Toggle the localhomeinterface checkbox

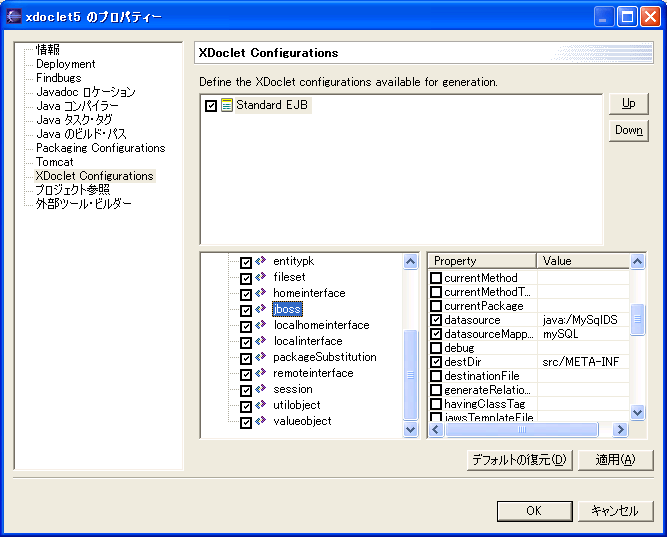point(246,326)
